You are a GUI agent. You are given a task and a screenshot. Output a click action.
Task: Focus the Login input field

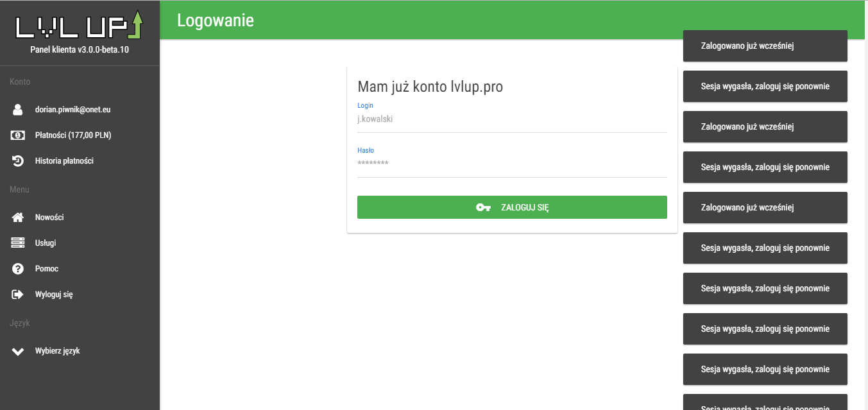511,119
